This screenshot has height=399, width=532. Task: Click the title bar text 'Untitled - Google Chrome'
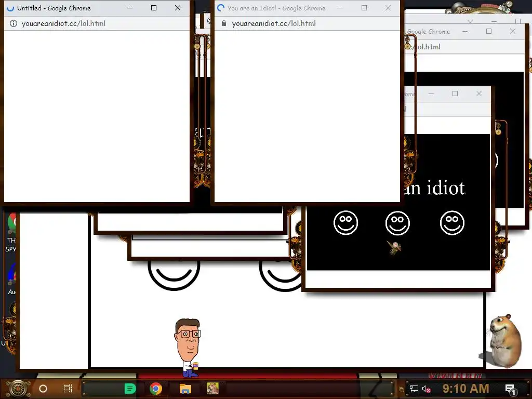point(54,8)
